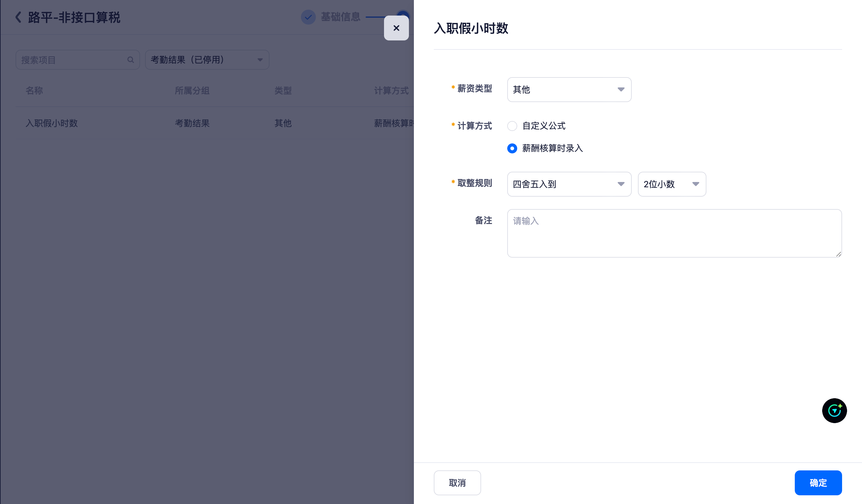Screen dimensions: 862x504
Task: Open the 考勤结果（已停用）filter dropdown
Action: pyautogui.click(x=207, y=60)
